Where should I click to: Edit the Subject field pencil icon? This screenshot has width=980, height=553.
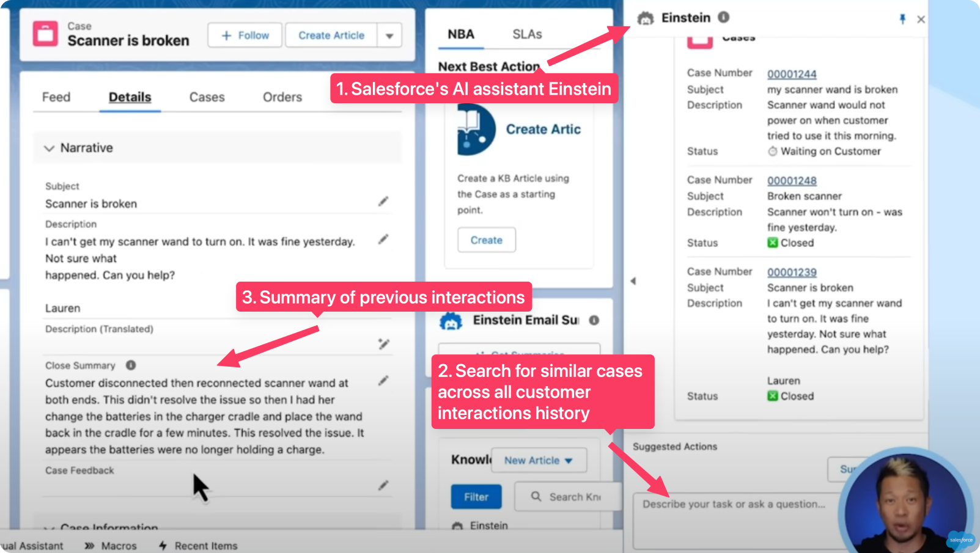(x=383, y=201)
